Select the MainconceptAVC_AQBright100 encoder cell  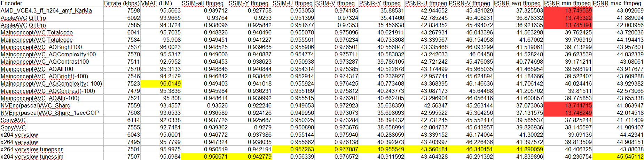52,47
